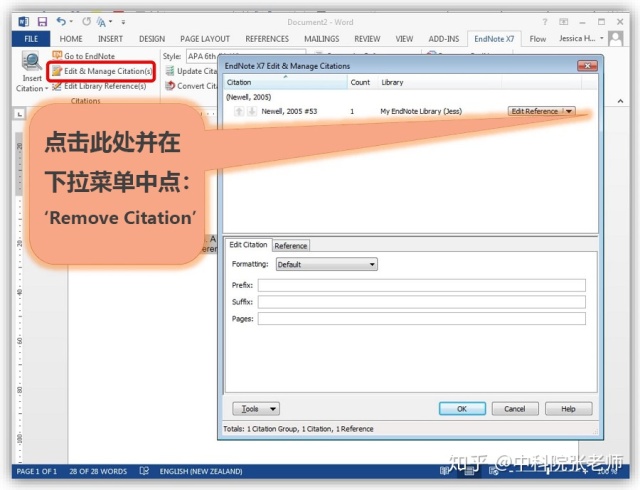Click the Word application icon in title bar
This screenshot has height=490, width=640.
(24, 22)
